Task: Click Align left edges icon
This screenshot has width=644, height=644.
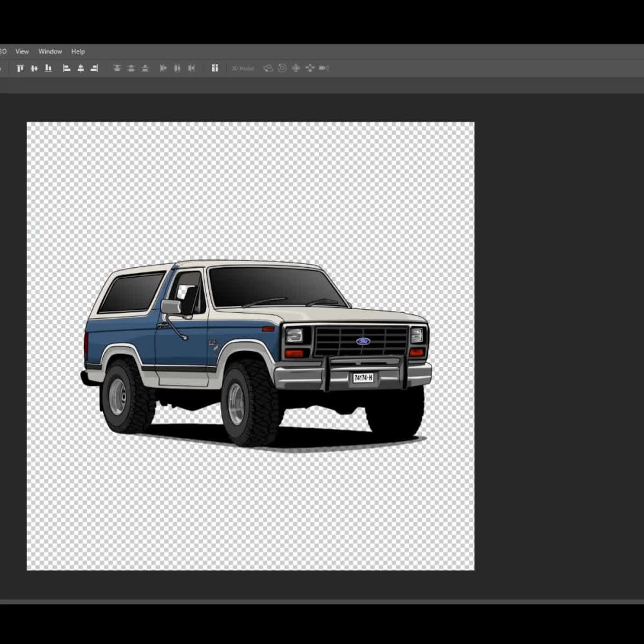Action: pos(66,68)
